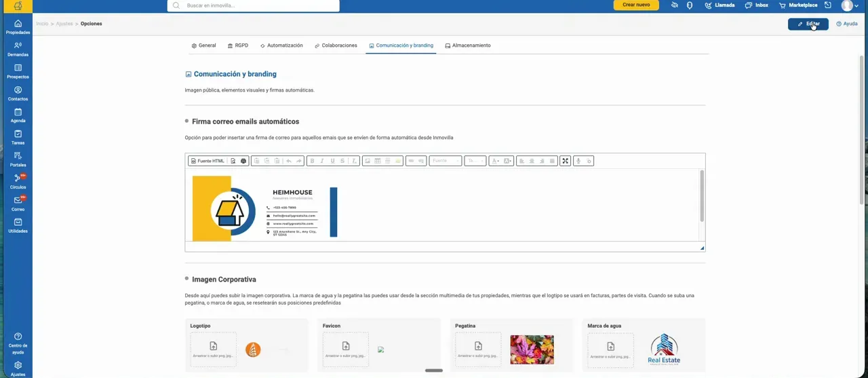This screenshot has width=868, height=378.
Task: Open the background color dropdown
Action: (x=508, y=161)
